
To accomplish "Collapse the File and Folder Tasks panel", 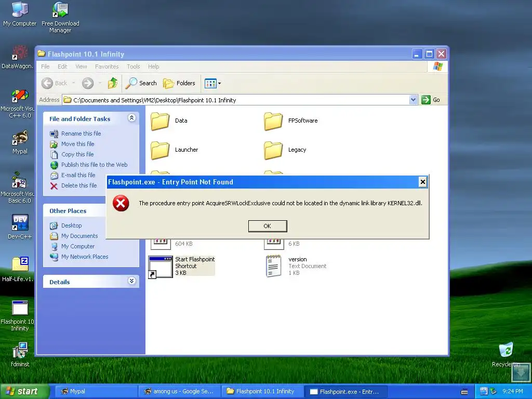I will [x=131, y=118].
